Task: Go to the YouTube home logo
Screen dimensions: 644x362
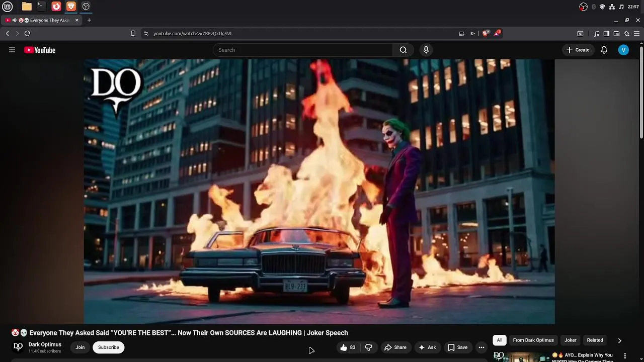Action: pos(40,50)
